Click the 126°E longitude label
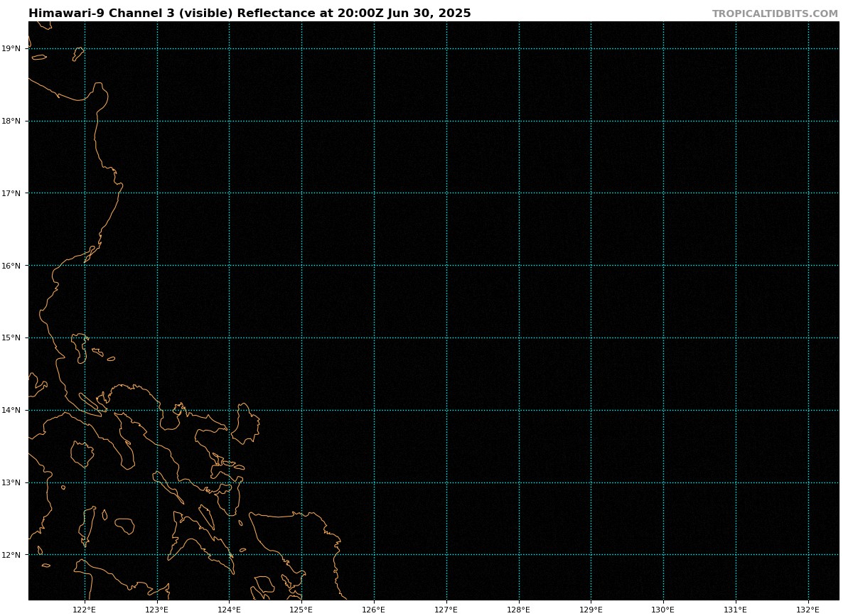Image resolution: width=853 pixels, height=616 pixels. click(x=374, y=610)
